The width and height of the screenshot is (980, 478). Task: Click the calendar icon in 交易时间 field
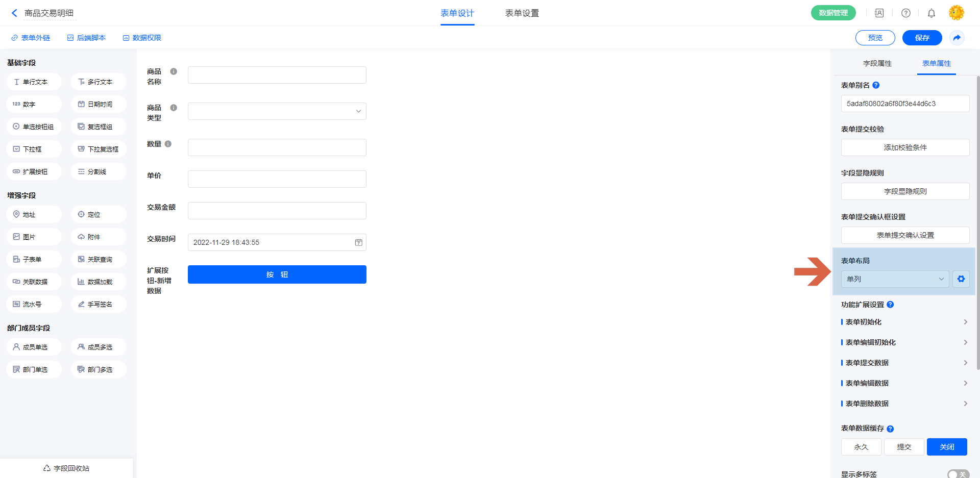(x=358, y=242)
